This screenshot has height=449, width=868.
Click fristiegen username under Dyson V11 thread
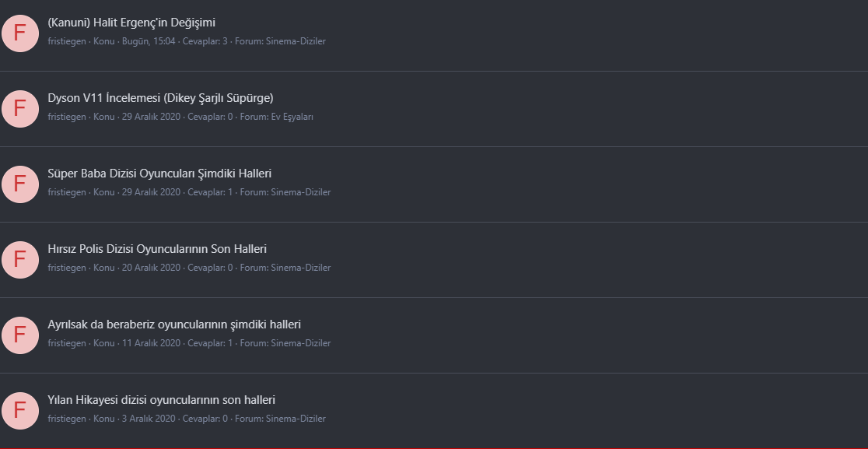[x=67, y=117]
